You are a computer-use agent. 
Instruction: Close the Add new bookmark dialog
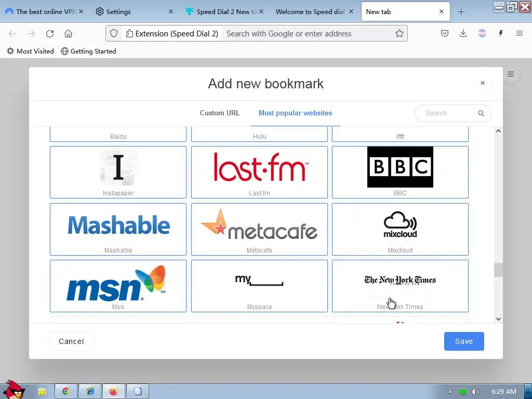483,83
